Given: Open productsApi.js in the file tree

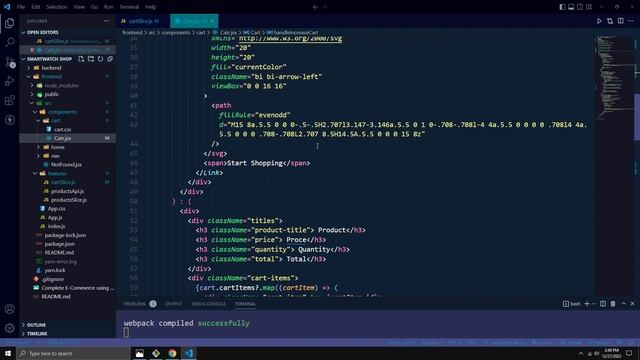Looking at the screenshot, I should click(67, 191).
